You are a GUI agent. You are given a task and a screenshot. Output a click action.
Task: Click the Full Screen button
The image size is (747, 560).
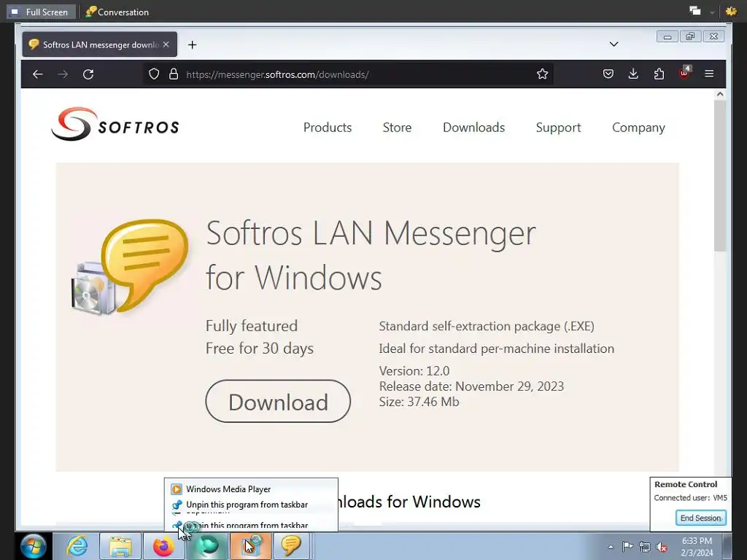(x=41, y=12)
